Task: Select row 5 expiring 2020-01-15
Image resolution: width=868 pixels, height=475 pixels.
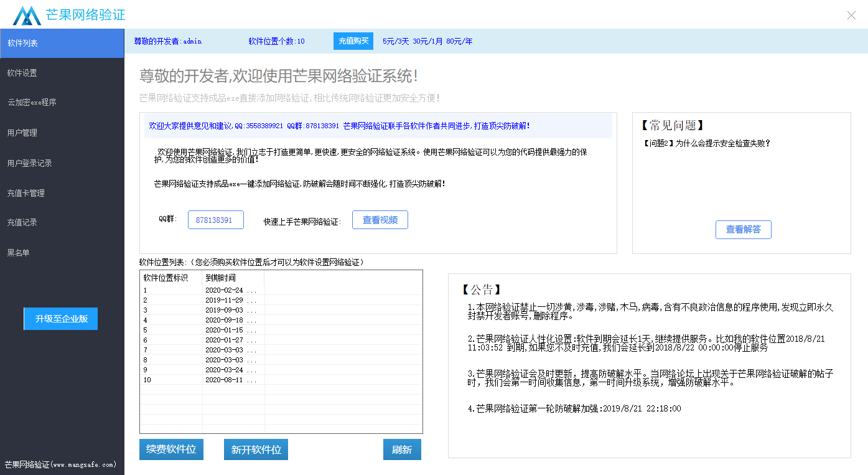Action: (x=281, y=330)
